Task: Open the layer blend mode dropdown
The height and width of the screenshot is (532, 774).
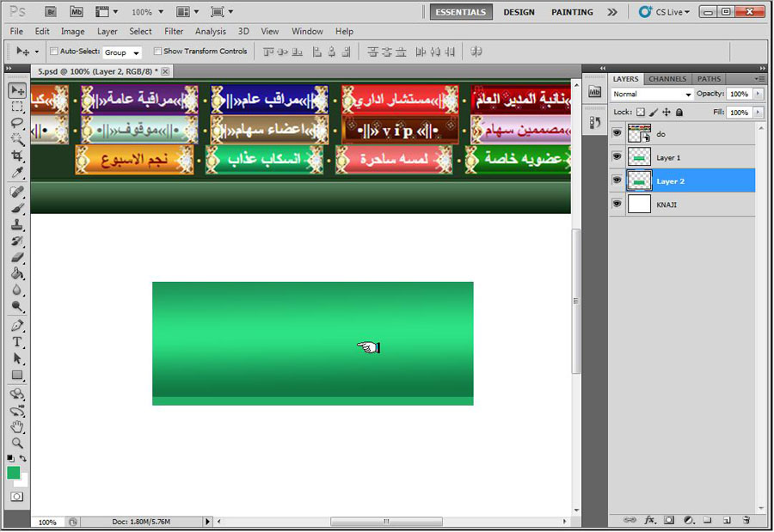Action: 652,94
